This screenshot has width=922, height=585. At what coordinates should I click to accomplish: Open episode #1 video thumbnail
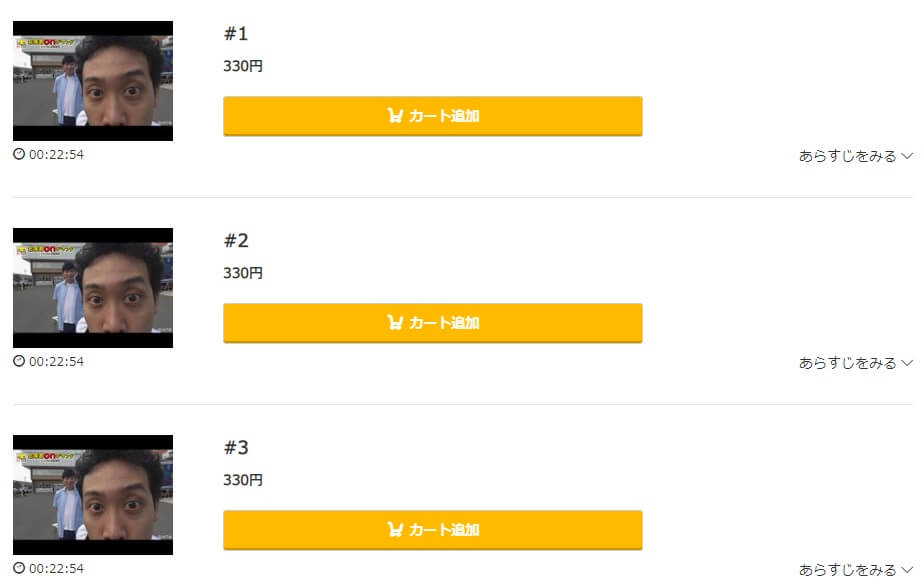click(93, 81)
